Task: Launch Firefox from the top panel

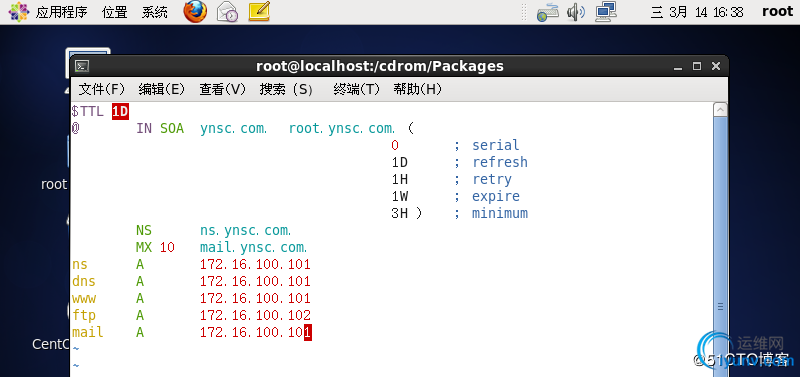Action: pos(196,12)
